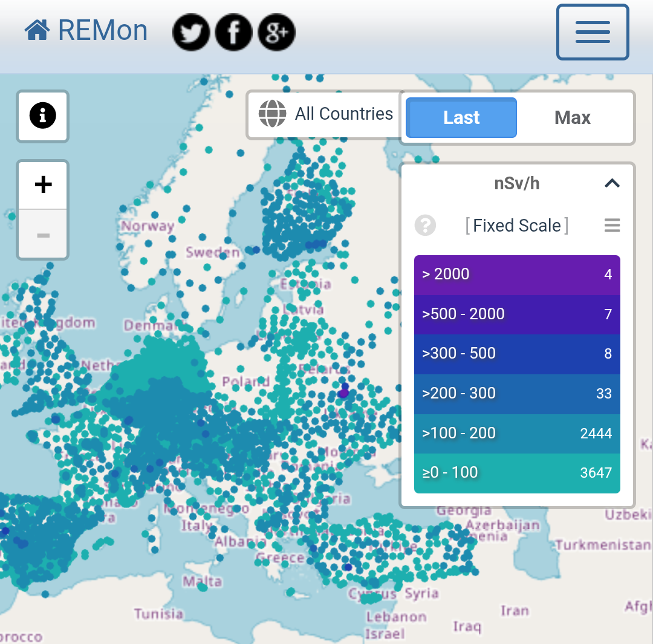The image size is (653, 644).
Task: Click the REMon home icon
Action: 37,30
